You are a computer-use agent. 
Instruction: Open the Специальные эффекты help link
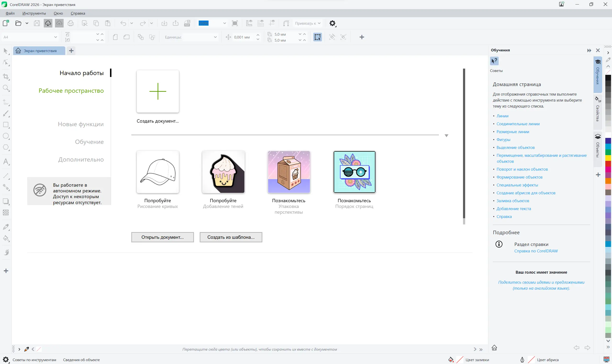pos(517,185)
